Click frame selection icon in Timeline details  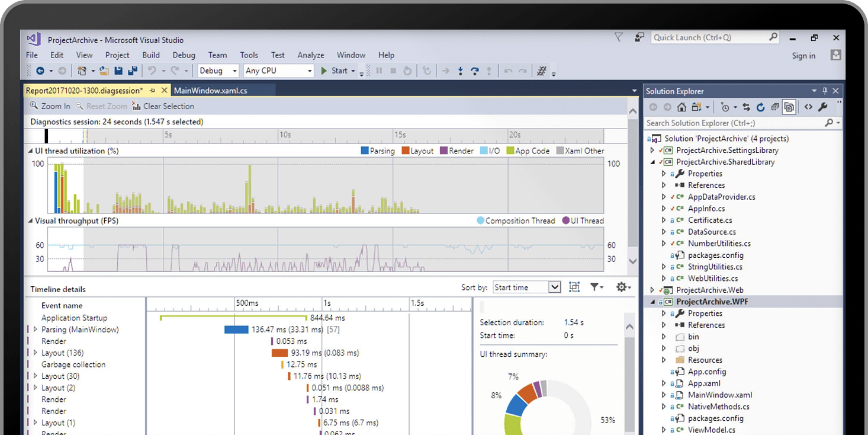click(574, 287)
